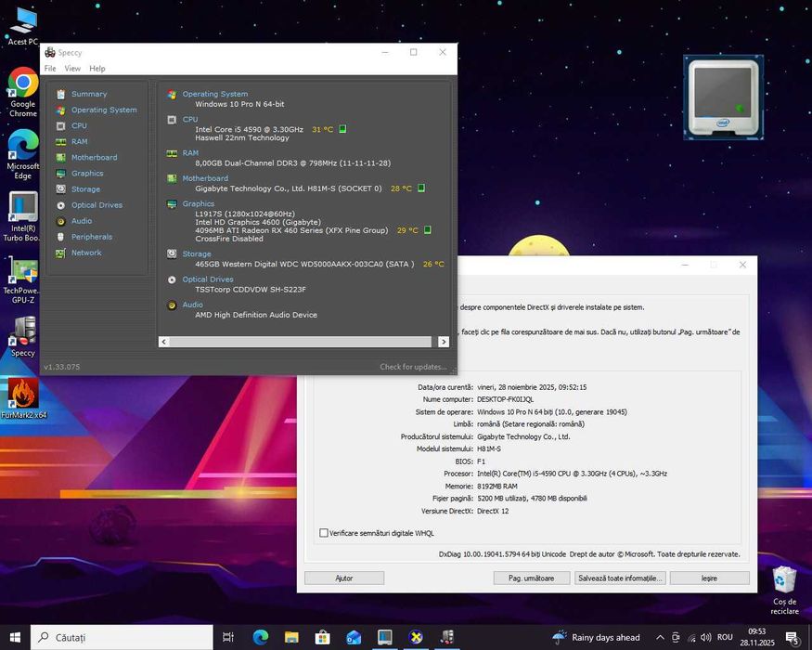812x650 pixels.
Task: Open the File menu in Speccy
Action: [x=50, y=69]
